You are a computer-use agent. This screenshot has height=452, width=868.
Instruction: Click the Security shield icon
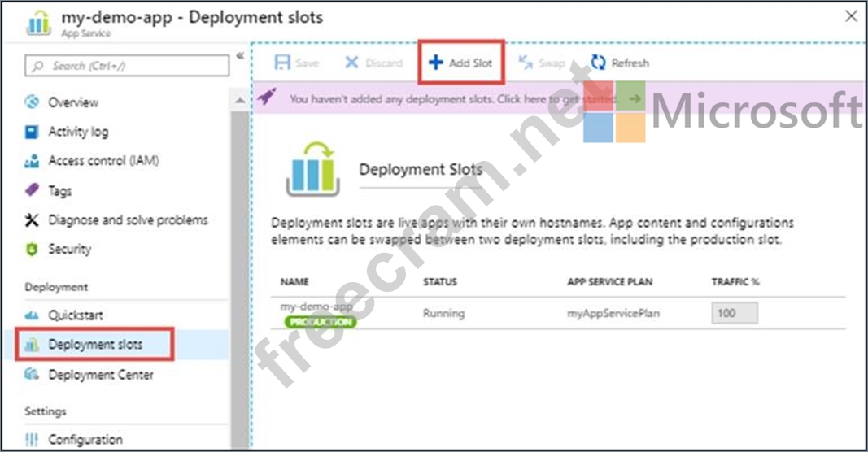pyautogui.click(x=33, y=250)
